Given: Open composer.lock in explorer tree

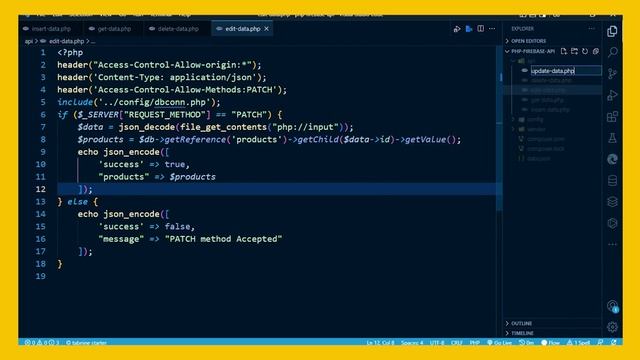Looking at the screenshot, I should point(545,149).
